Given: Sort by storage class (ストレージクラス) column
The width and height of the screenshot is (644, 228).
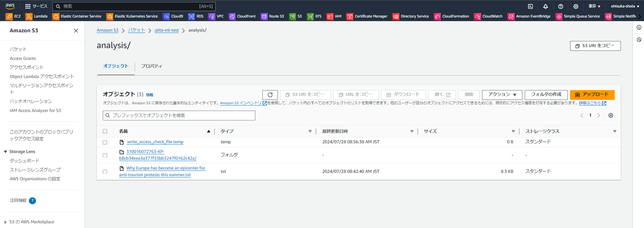Looking at the screenshot, I should [x=615, y=131].
